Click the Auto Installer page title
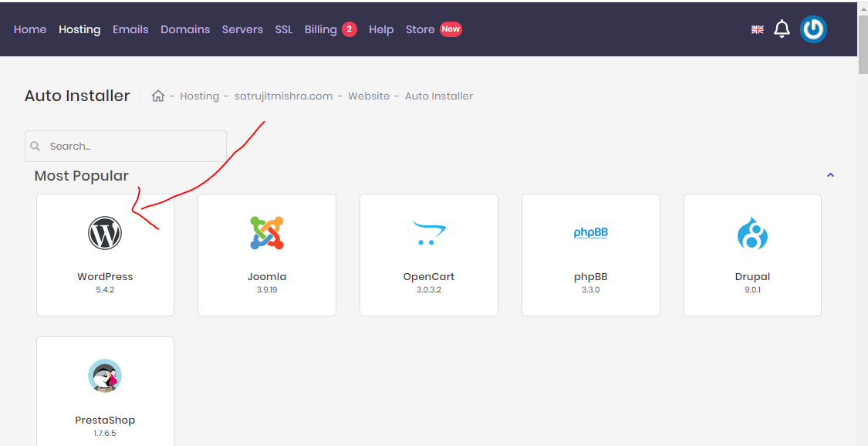Image resolution: width=868 pixels, height=446 pixels. (x=77, y=96)
